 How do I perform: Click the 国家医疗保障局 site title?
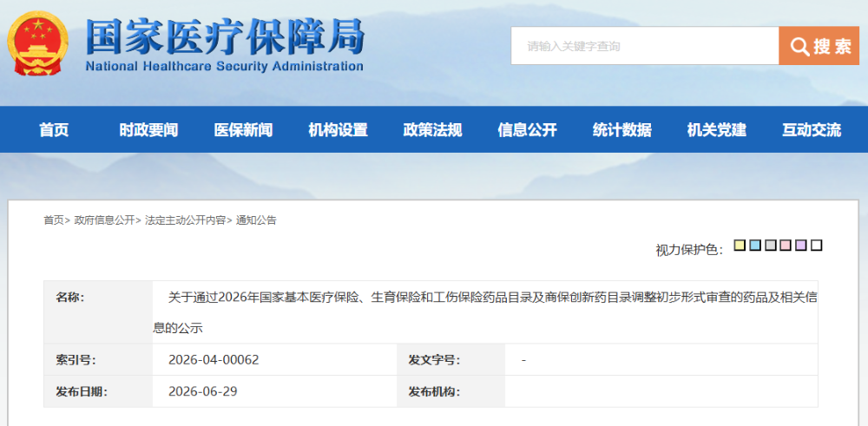(x=225, y=37)
